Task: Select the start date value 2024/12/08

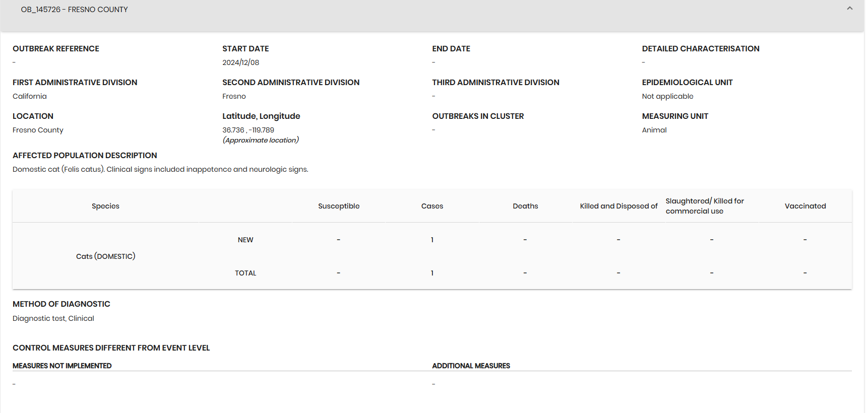Action: click(x=240, y=62)
